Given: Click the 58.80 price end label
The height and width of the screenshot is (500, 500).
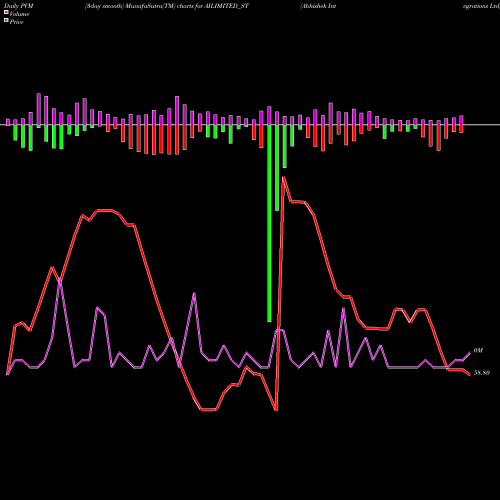Looking at the screenshot, I should [x=482, y=373].
